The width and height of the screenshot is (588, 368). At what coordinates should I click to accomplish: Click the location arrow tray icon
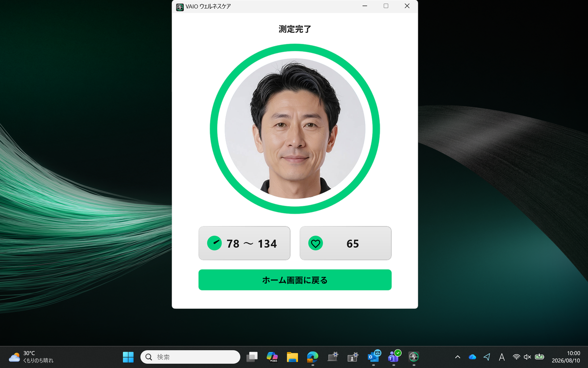click(x=487, y=357)
